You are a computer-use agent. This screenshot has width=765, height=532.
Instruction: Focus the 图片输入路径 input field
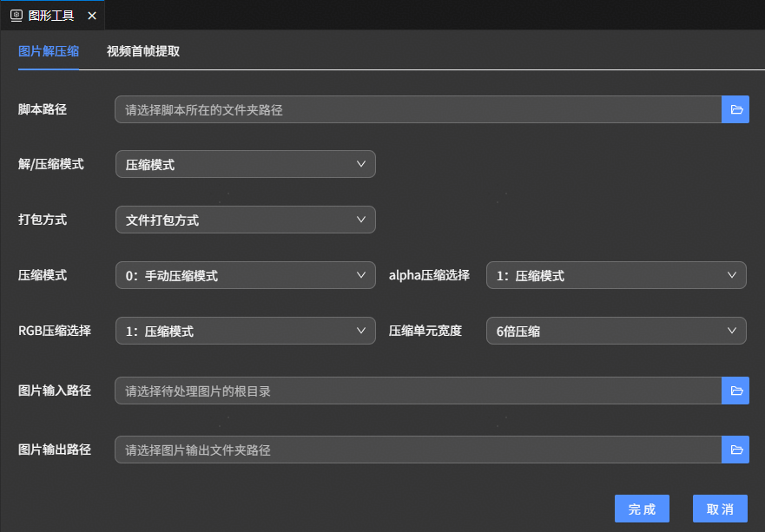[418, 391]
